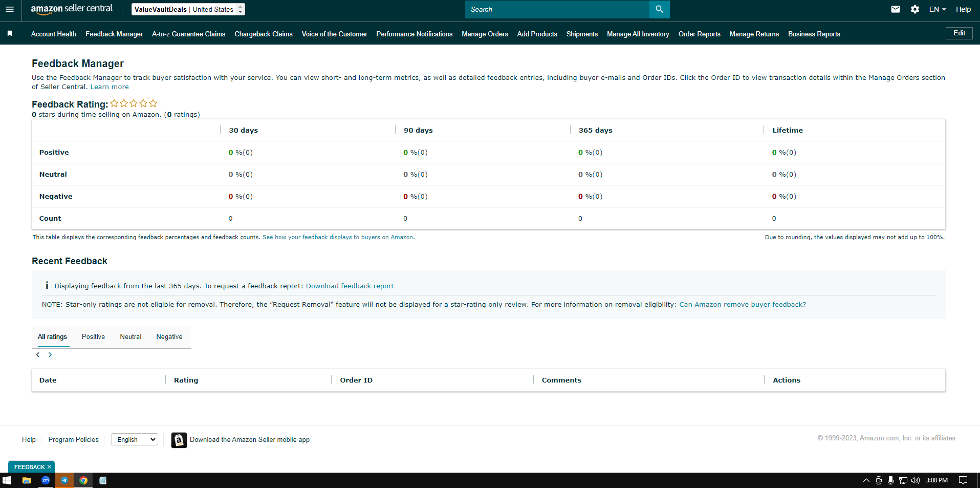Click the Learn more link

point(110,87)
